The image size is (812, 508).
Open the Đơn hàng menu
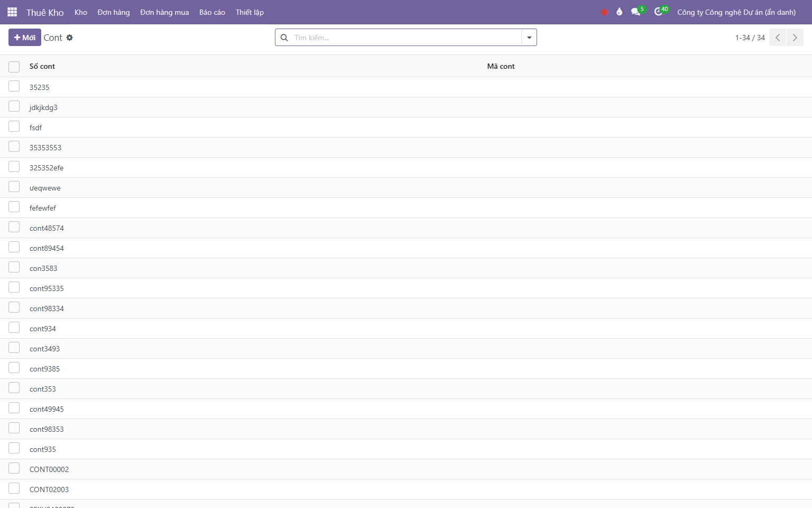(x=114, y=12)
